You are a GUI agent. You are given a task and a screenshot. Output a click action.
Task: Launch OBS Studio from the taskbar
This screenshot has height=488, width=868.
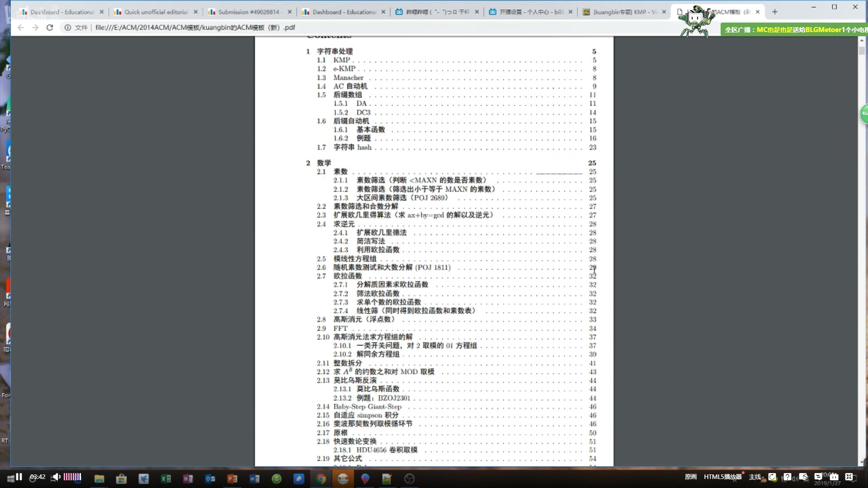coord(409,478)
